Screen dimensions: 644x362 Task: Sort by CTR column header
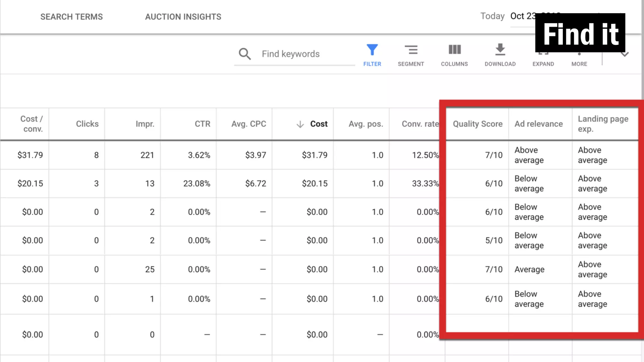tap(202, 124)
